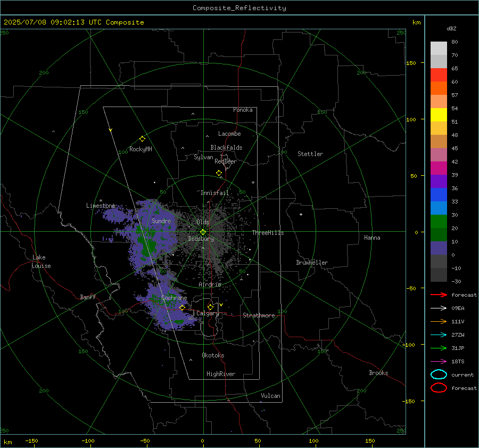Click the asterisk marker east of Innisfail
Screen dimensions: 479x448
pos(253,183)
